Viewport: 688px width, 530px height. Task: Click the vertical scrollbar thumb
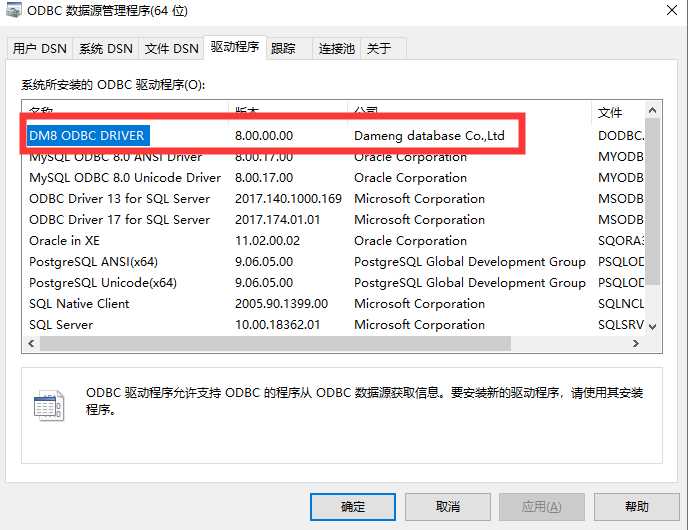652,201
